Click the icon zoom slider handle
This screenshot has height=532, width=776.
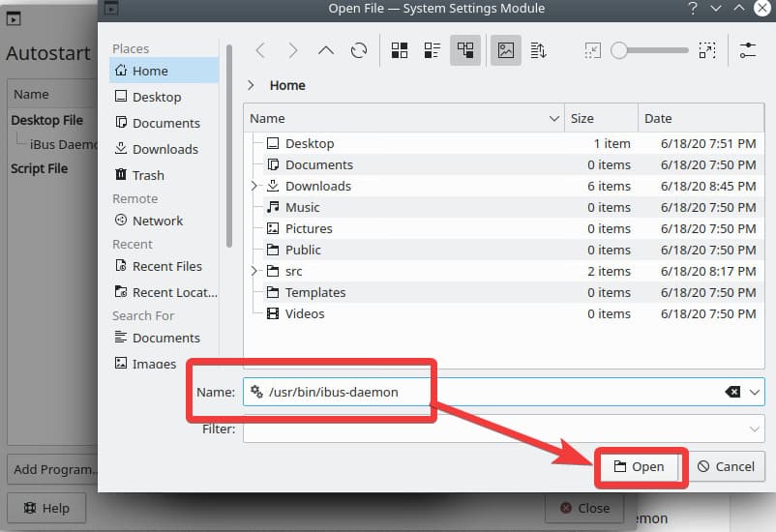[619, 51]
